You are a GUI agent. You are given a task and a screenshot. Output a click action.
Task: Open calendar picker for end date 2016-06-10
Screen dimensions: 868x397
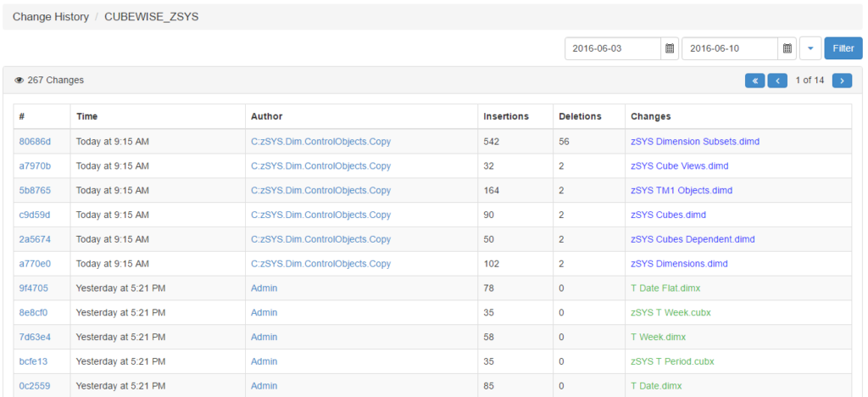click(787, 48)
